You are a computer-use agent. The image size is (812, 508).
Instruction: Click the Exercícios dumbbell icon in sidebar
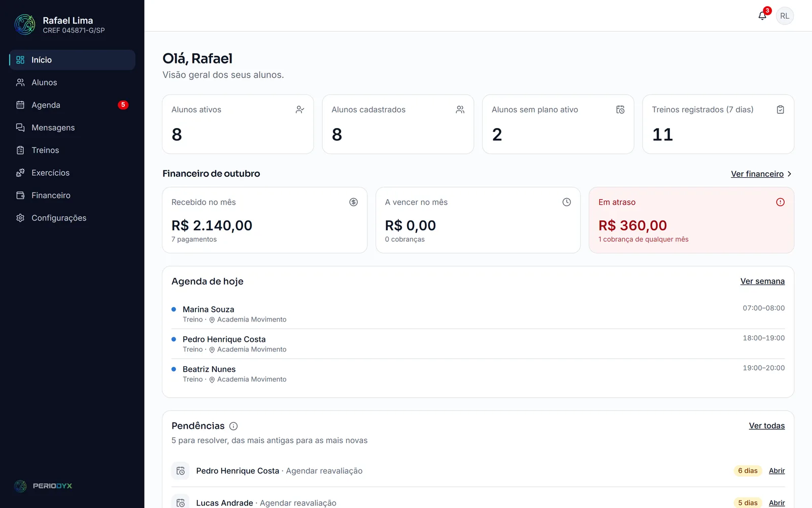(x=20, y=173)
